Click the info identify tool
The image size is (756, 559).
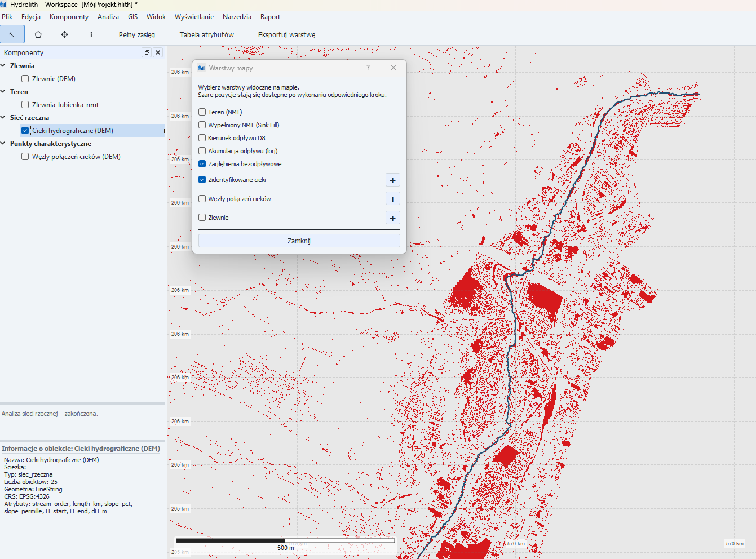(x=91, y=34)
